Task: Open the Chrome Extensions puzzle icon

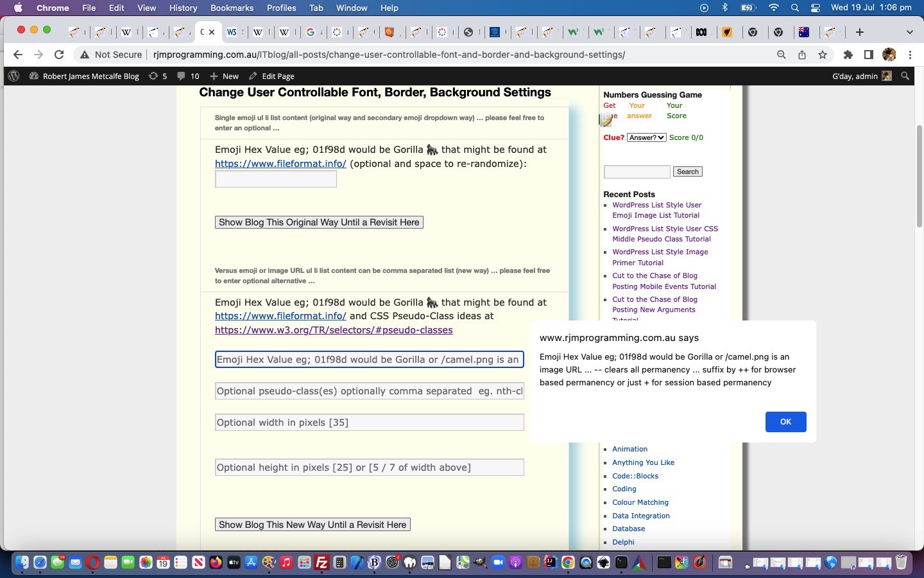Action: point(848,55)
